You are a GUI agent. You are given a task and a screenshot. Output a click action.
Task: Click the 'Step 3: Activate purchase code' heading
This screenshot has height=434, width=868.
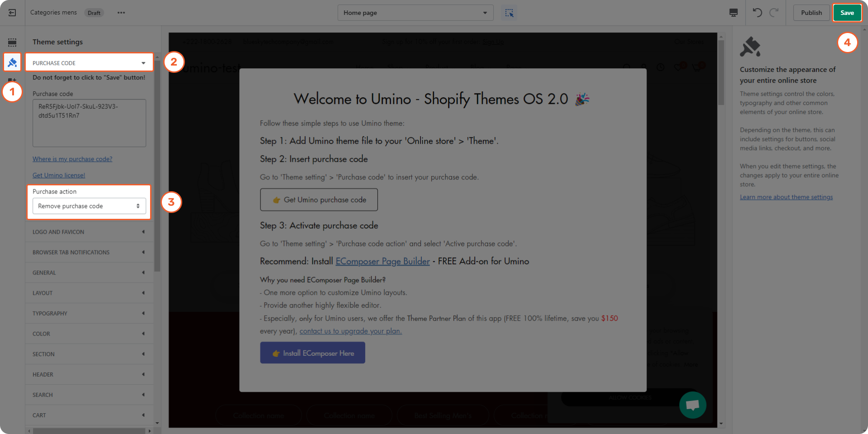coord(319,226)
